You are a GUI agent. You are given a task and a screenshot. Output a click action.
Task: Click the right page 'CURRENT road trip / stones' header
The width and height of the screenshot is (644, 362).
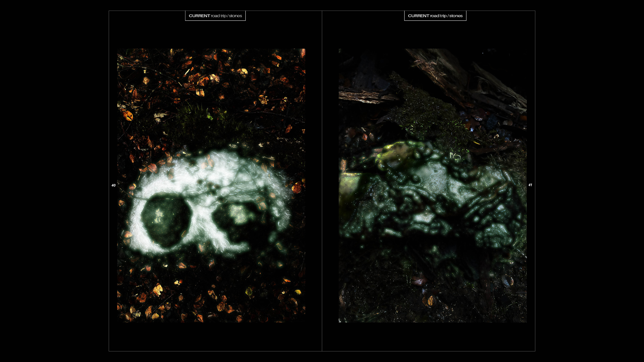pos(435,16)
